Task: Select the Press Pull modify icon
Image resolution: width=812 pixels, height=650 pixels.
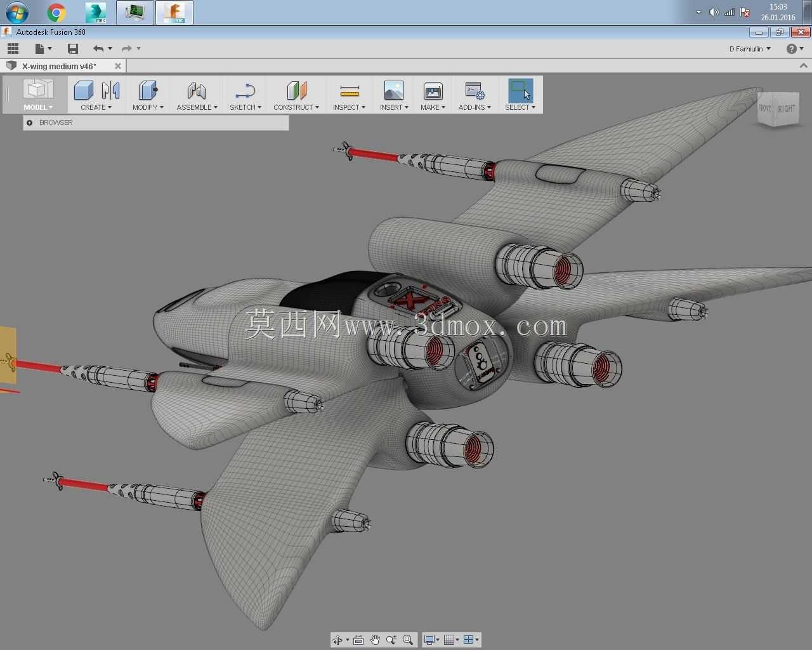Action: tap(148, 90)
